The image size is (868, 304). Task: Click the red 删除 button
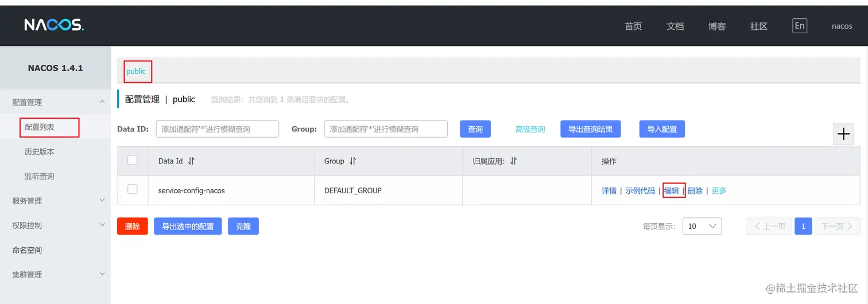(133, 226)
